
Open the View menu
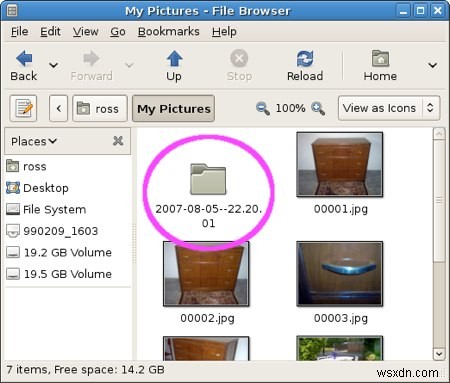click(x=86, y=32)
